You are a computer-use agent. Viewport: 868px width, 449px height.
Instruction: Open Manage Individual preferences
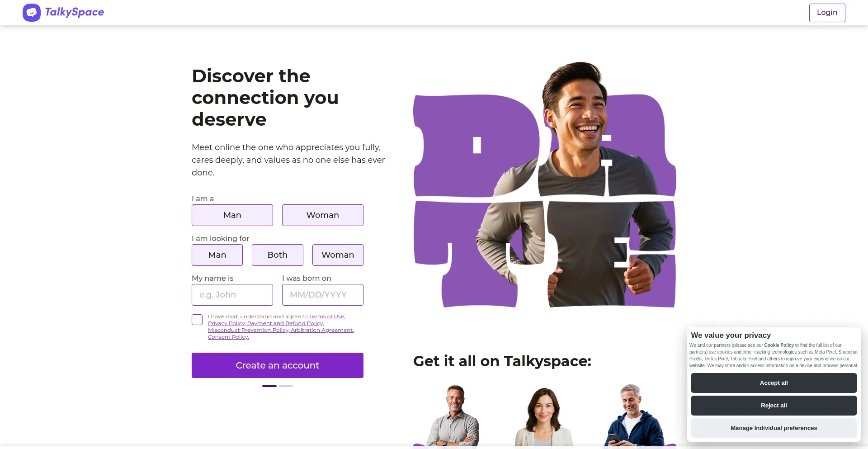click(x=774, y=428)
